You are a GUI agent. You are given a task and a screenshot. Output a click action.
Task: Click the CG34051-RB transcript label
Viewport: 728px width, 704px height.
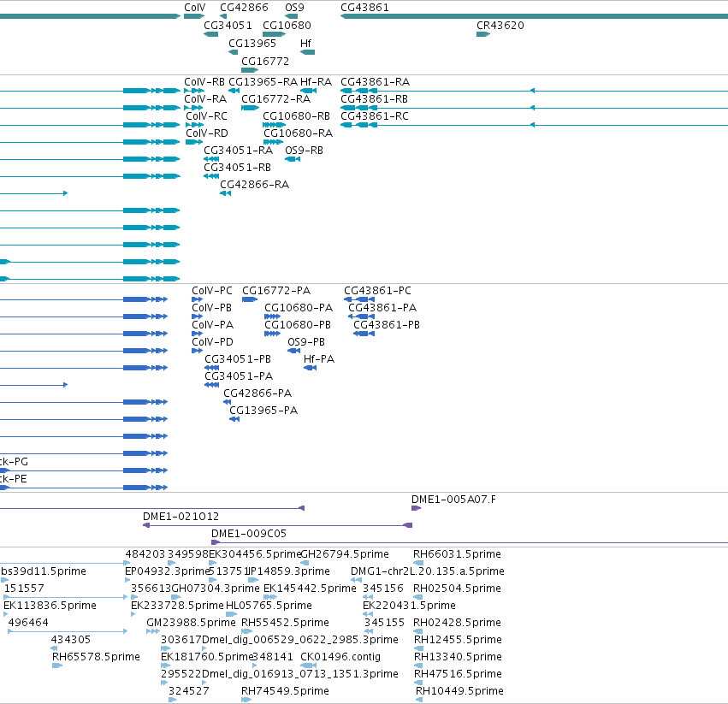tap(237, 168)
